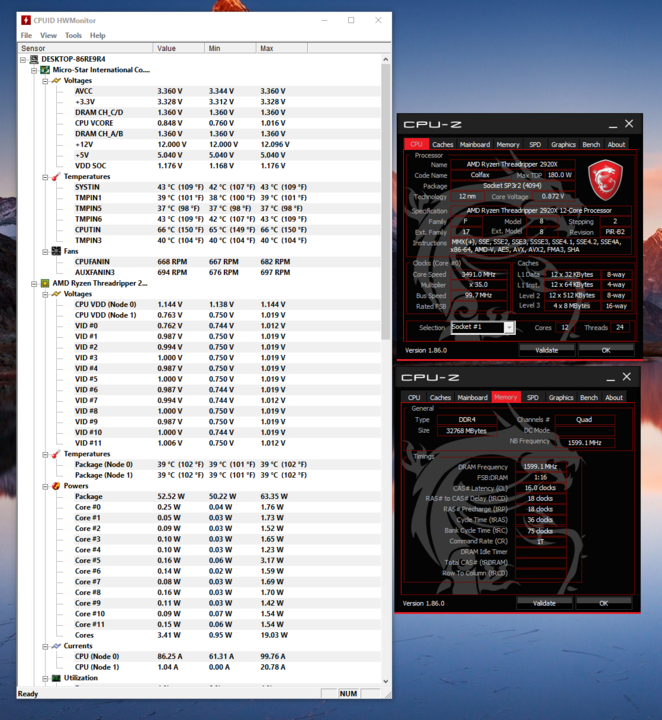Click the scrollbar up arrow in HWMonitor
Image resolution: width=662 pixels, height=720 pixels.
386,59
